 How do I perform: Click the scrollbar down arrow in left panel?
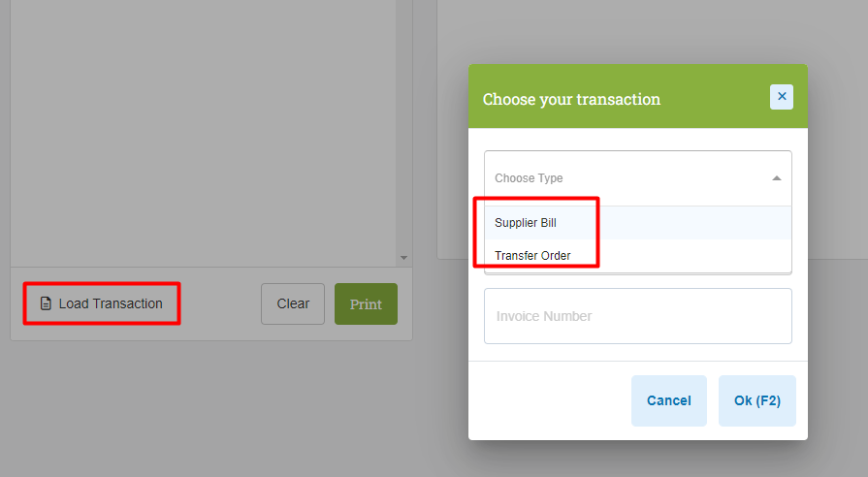click(x=404, y=258)
